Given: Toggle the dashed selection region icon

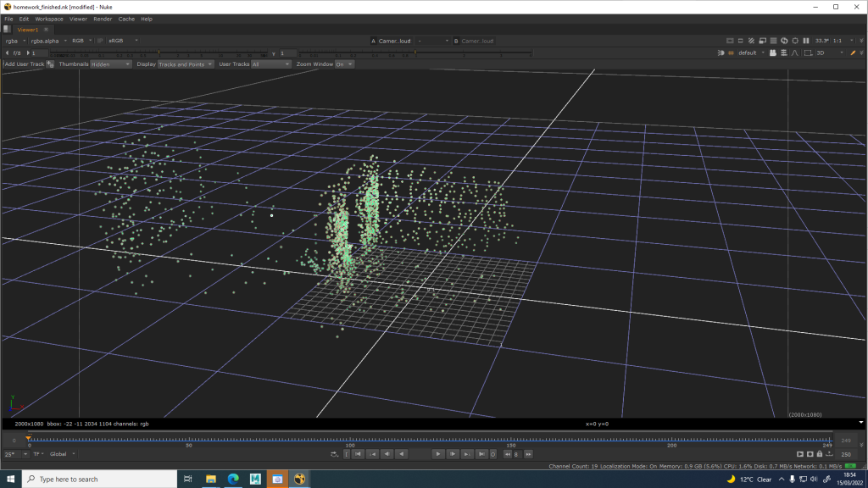Looking at the screenshot, I should coord(808,53).
